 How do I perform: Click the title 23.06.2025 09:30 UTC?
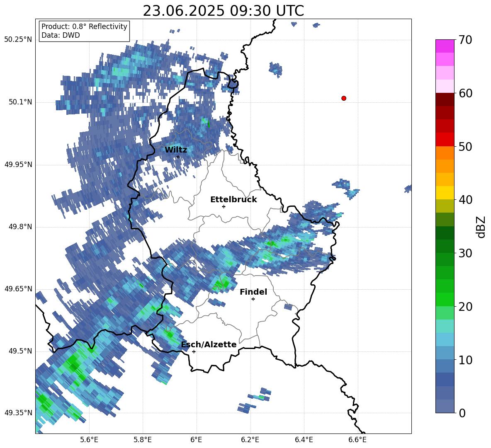(223, 11)
